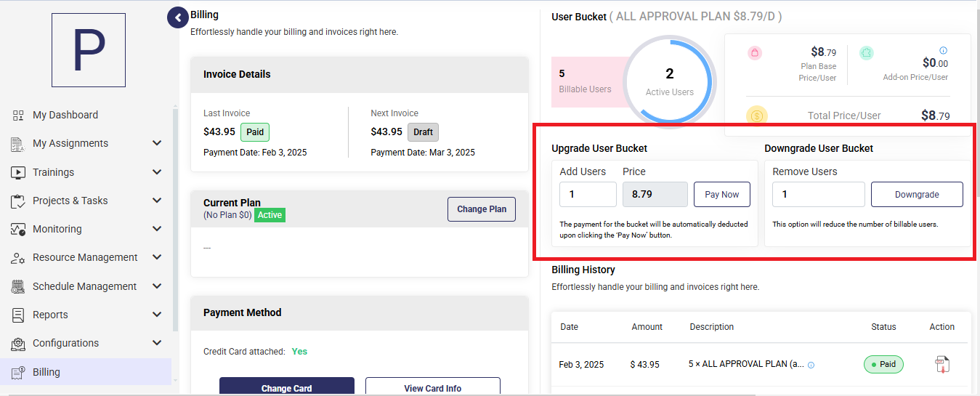980x396 pixels.
Task: Click the Add Users input field
Action: click(588, 195)
